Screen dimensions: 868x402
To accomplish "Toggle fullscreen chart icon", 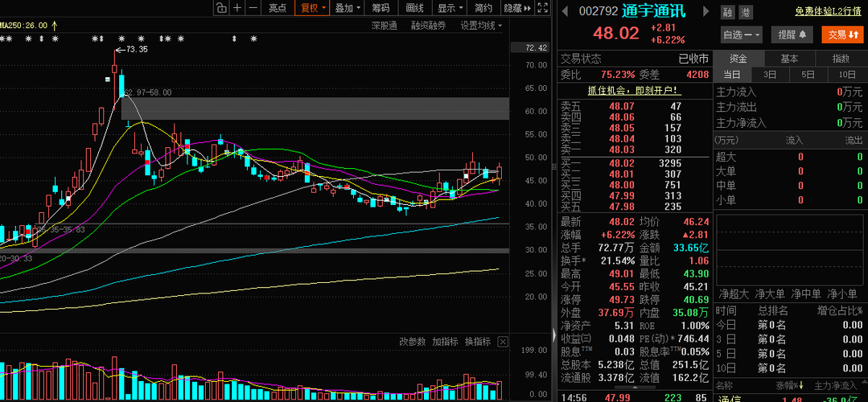I will click(543, 8).
